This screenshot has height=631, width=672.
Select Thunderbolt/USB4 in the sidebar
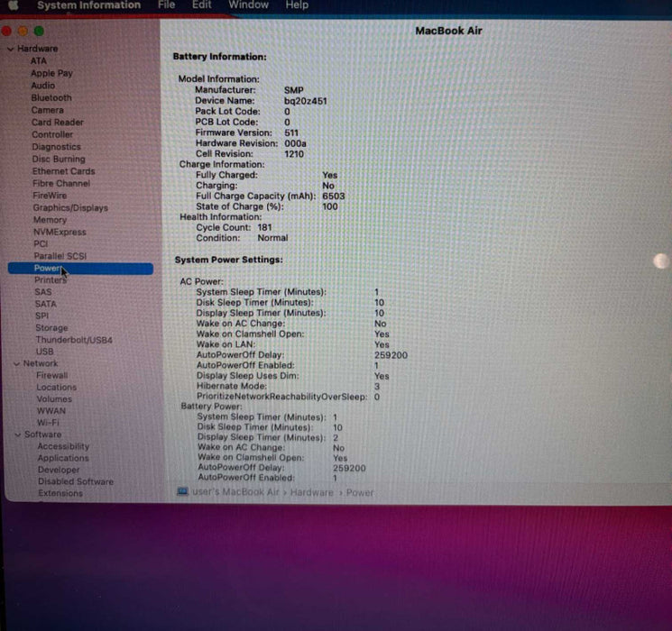tap(74, 340)
